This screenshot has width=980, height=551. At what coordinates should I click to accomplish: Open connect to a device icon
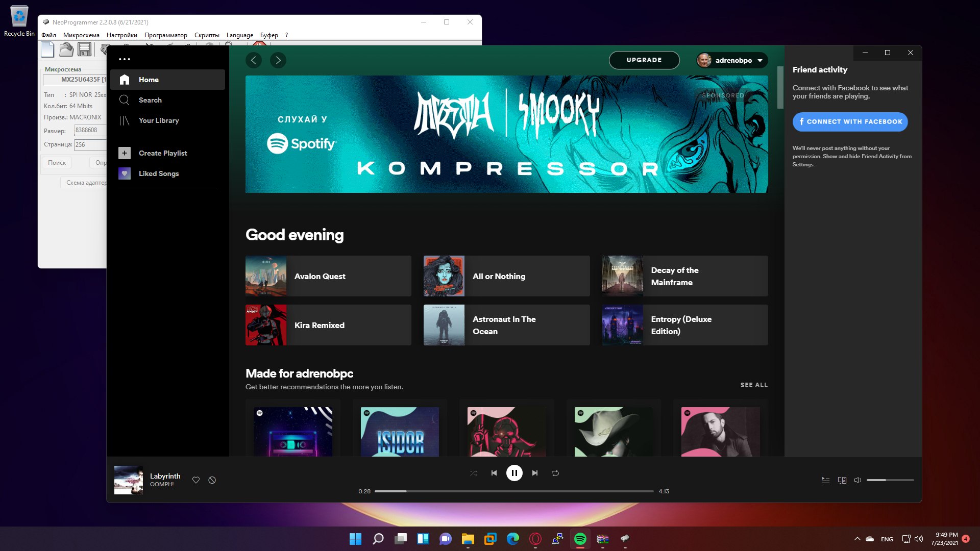842,480
